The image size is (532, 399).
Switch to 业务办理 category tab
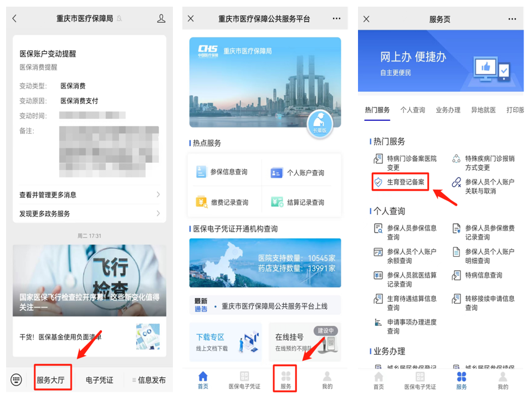pyautogui.click(x=448, y=110)
